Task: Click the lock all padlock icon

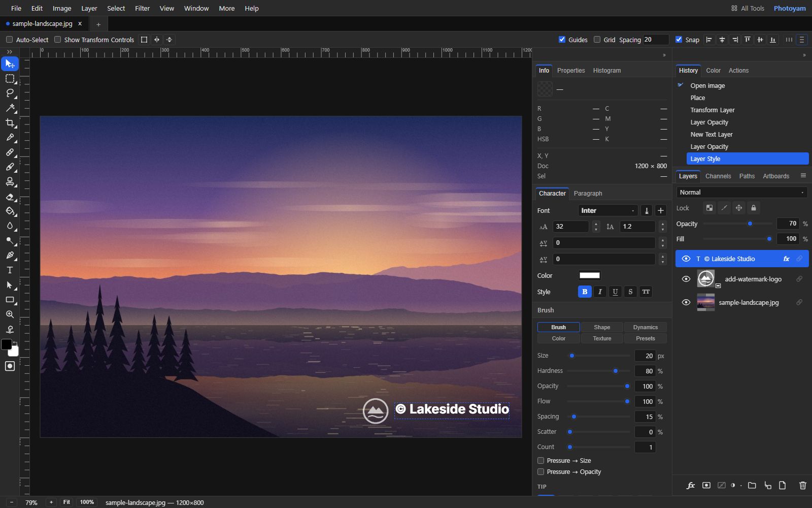Action: tap(754, 208)
